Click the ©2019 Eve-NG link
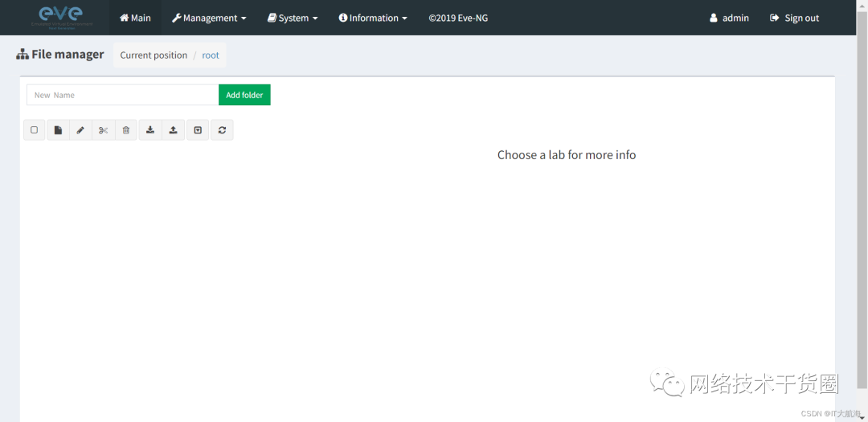Screen dimensions: 868x422 coord(458,18)
